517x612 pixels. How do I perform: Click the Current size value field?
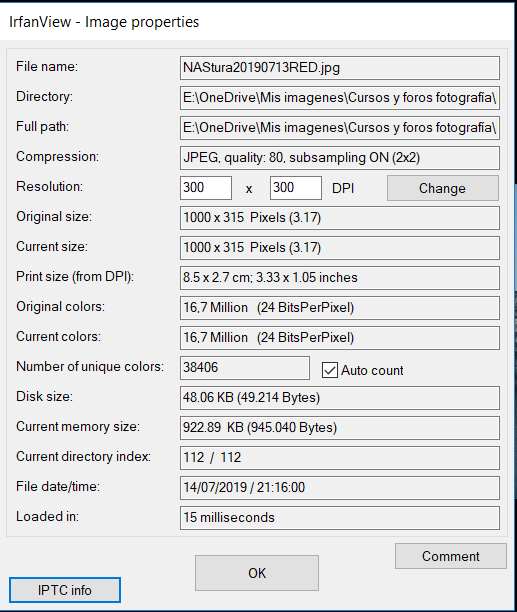[339, 248]
